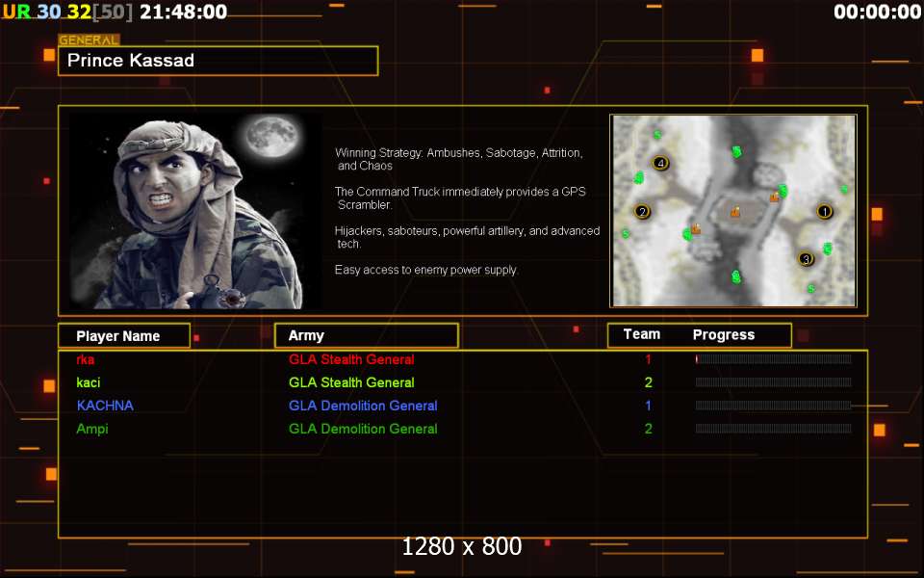Click kaci's GLA Stealth General army
The height and width of the screenshot is (578, 924).
(x=351, y=382)
